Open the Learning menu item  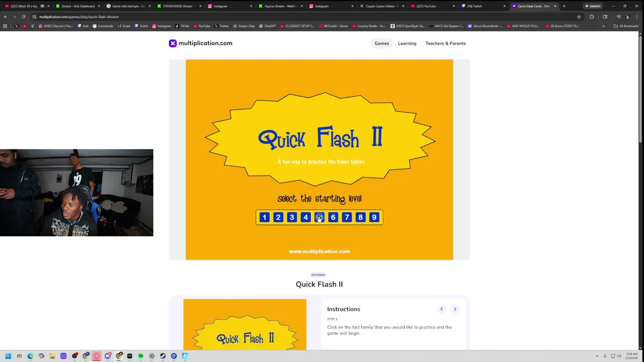pyautogui.click(x=407, y=43)
